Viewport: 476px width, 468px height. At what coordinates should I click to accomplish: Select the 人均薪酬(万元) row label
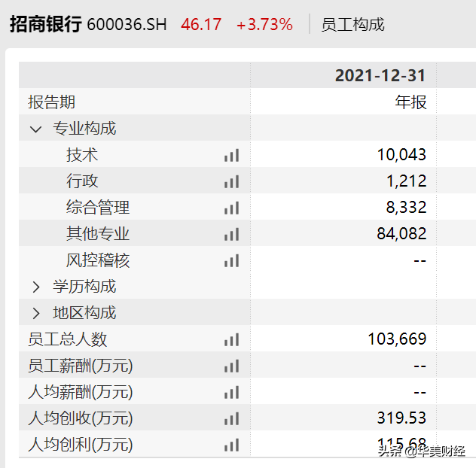click(81, 392)
